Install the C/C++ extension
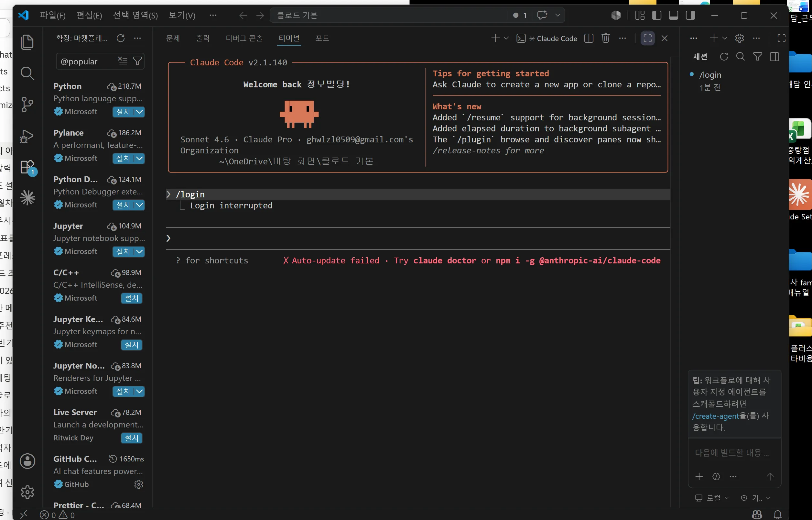Image resolution: width=812 pixels, height=520 pixels. click(132, 298)
